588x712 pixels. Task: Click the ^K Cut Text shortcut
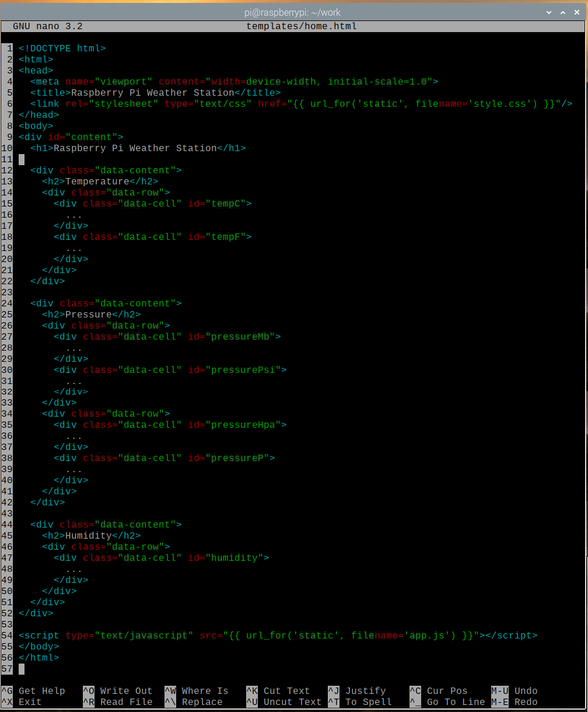(x=278, y=691)
